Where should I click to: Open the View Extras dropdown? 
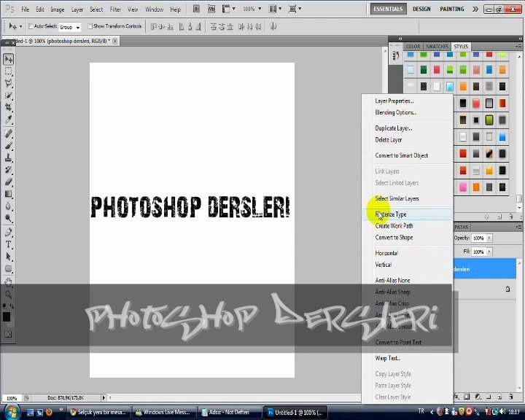tap(229, 9)
